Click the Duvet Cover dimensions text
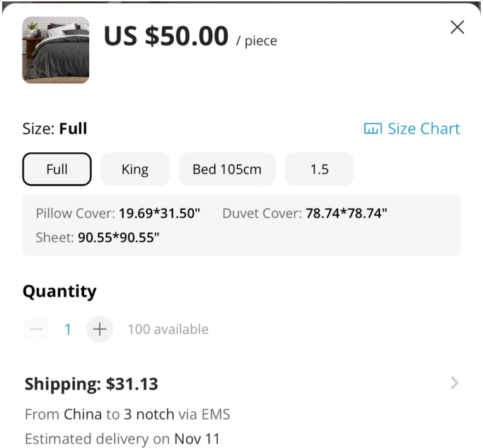The width and height of the screenshot is (483, 448). (305, 213)
